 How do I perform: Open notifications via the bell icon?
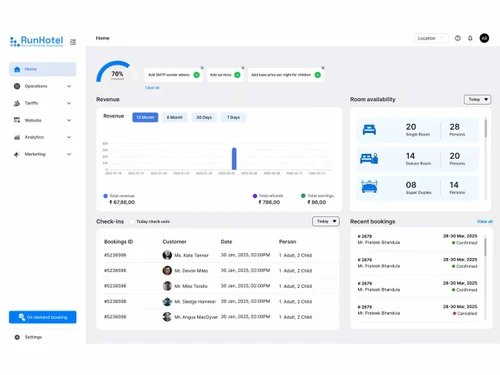470,38
